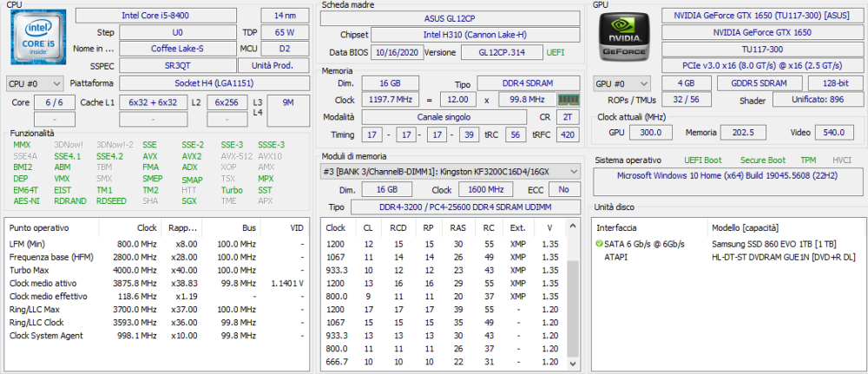Click the SSSE-3 feature label

click(271, 145)
